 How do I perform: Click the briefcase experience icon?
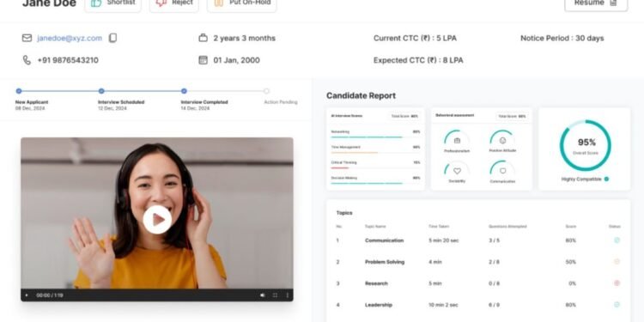click(203, 38)
